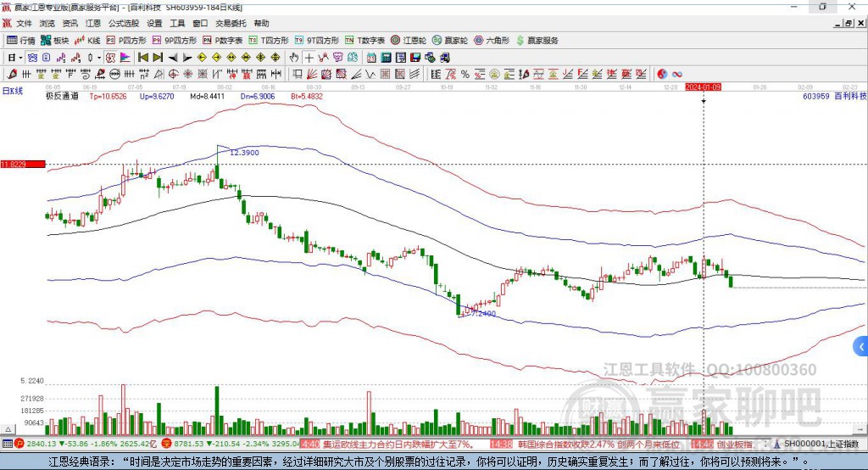
Task: Open the calendar date icon
Action: click(x=371, y=58)
